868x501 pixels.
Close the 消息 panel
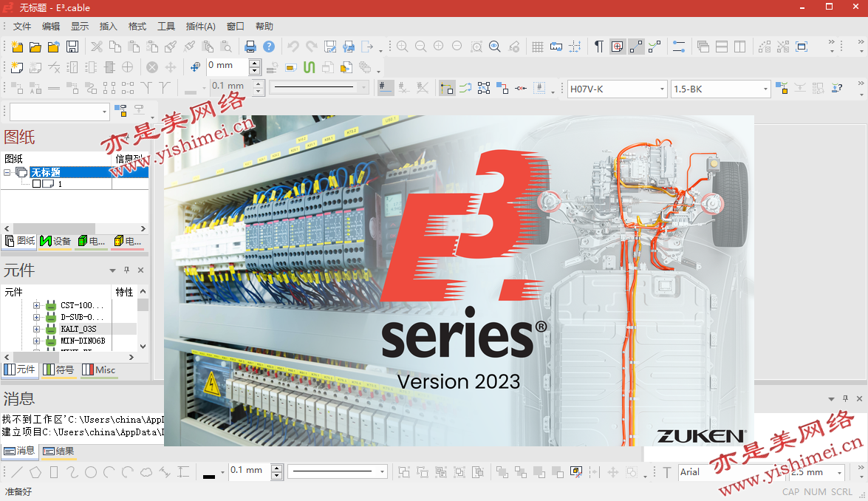(x=859, y=398)
